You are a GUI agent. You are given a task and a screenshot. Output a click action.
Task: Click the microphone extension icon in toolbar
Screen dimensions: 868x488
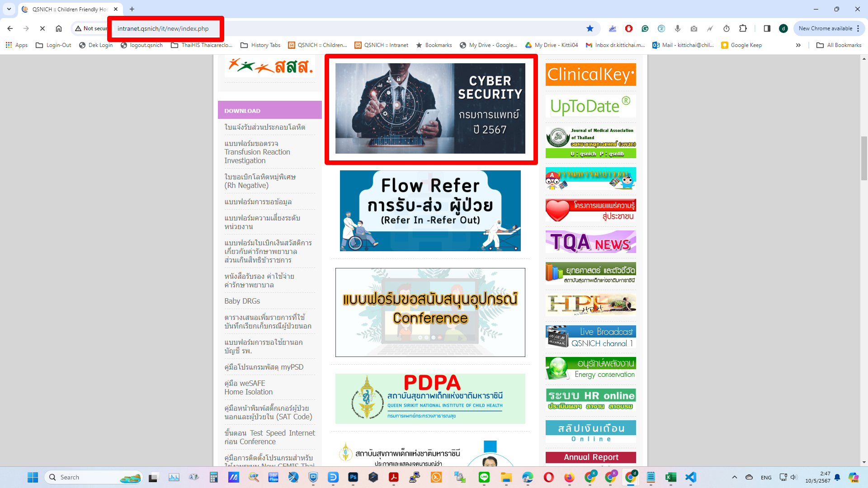point(678,28)
